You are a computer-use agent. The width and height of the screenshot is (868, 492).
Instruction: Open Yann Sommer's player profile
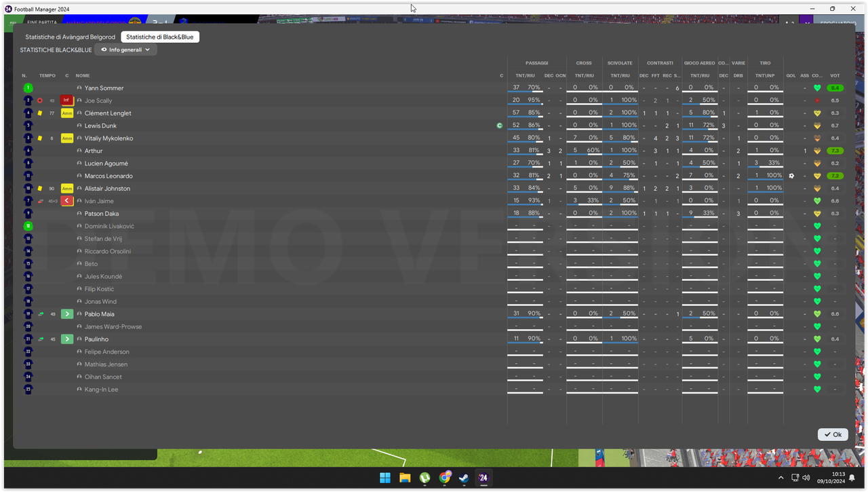(x=104, y=88)
